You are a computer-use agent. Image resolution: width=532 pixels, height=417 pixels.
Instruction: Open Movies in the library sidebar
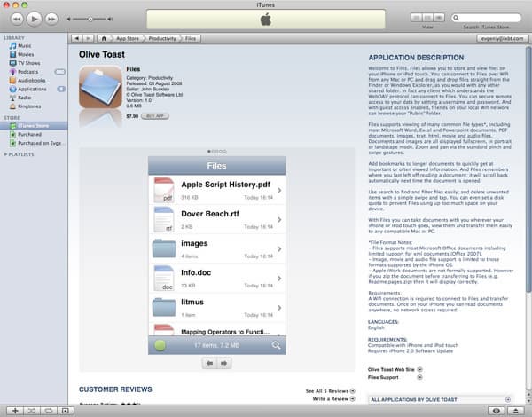coord(26,54)
